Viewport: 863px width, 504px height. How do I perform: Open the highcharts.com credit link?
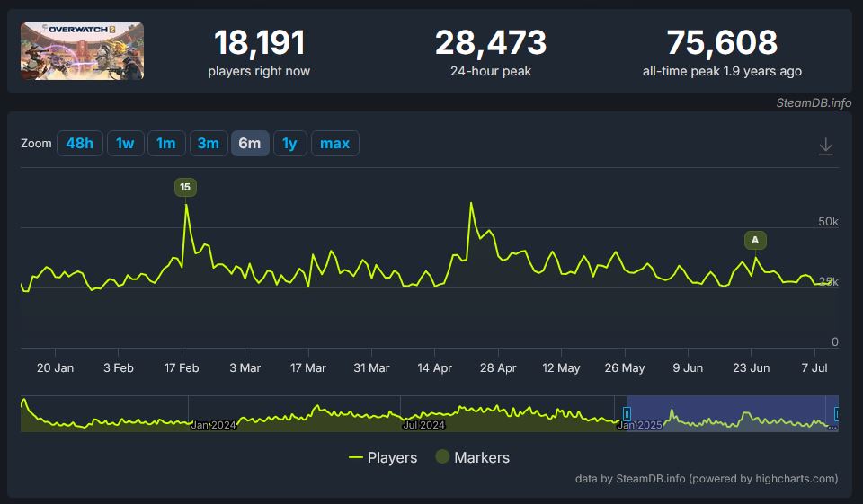point(796,479)
